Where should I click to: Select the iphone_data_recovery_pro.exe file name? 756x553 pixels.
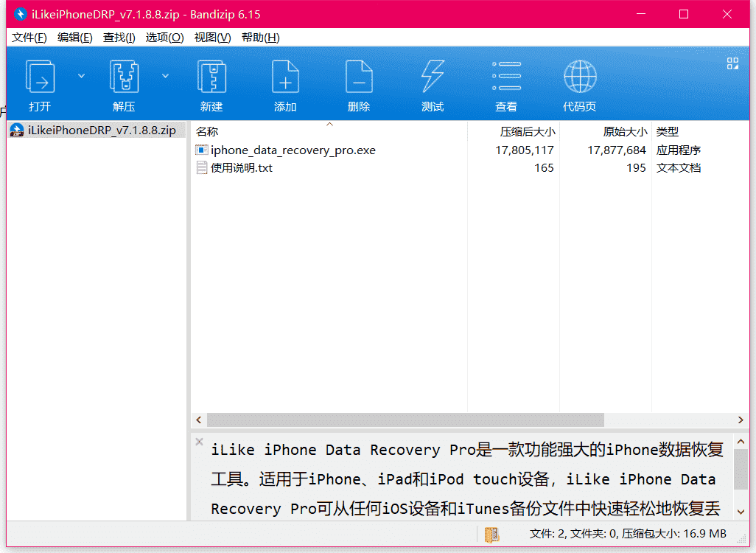coord(293,150)
